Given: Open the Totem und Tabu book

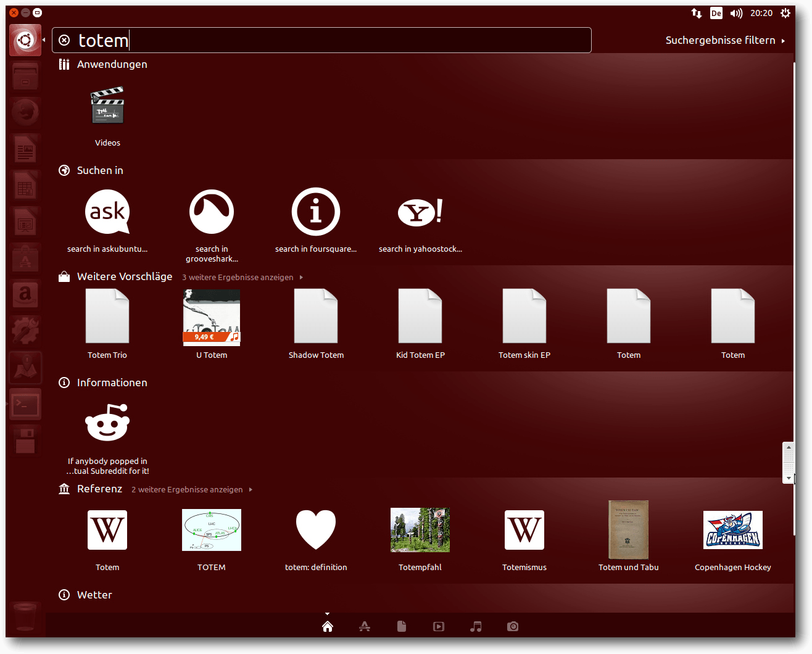Looking at the screenshot, I should [629, 530].
